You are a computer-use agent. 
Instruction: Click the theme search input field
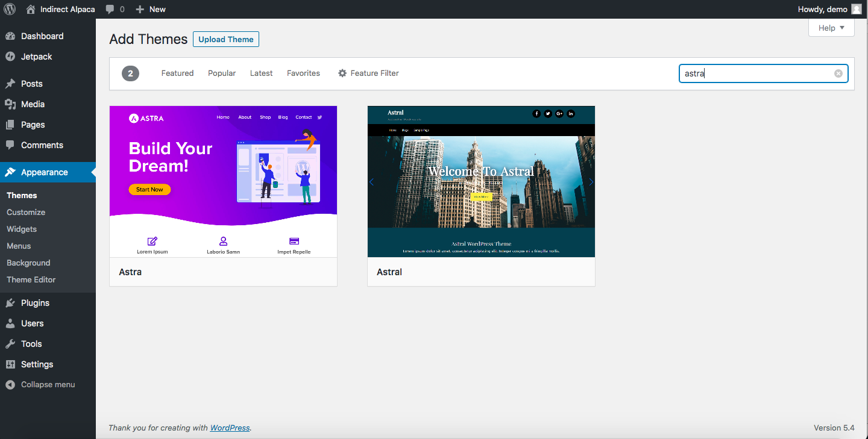tap(763, 73)
